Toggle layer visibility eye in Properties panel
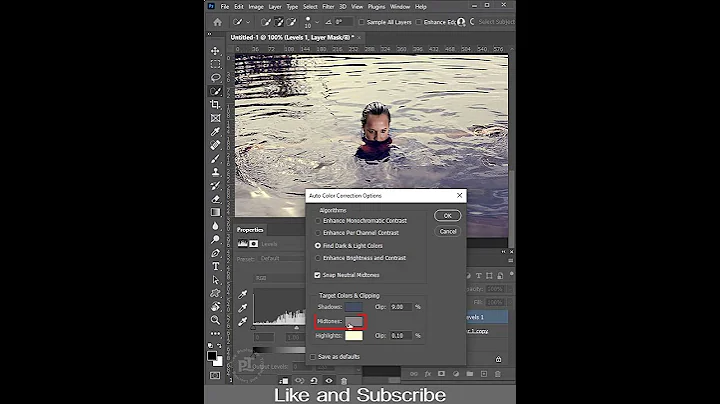The width and height of the screenshot is (720, 404). coord(329,381)
